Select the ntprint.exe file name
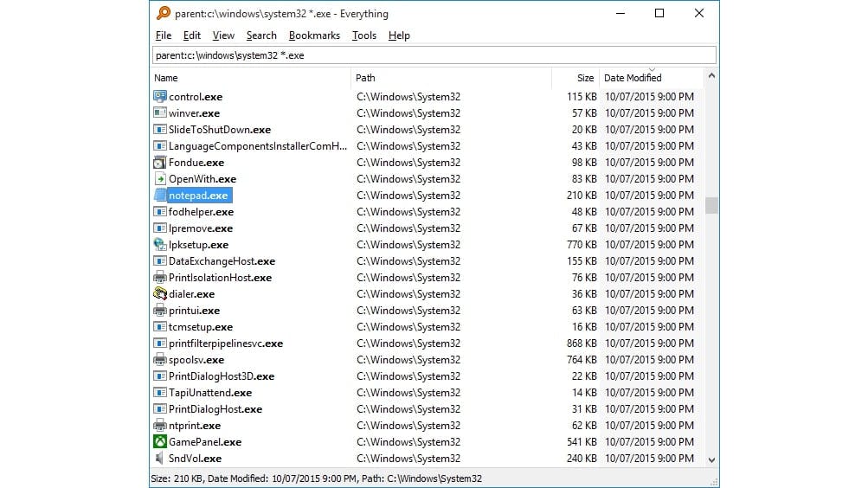Screen dimensions: 868x488 point(195,426)
